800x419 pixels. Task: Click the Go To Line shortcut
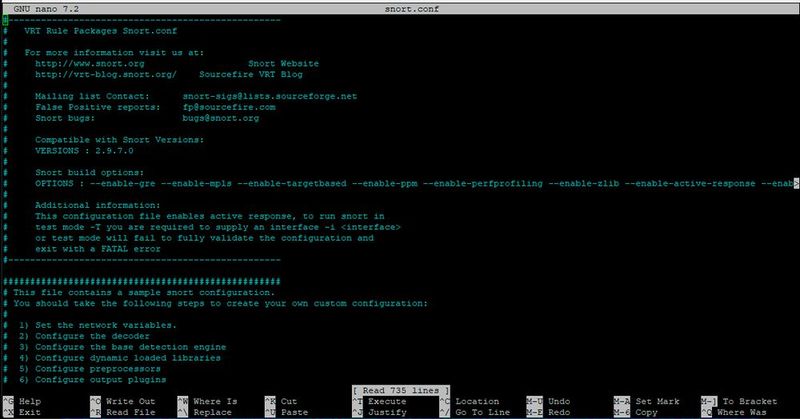(x=483, y=412)
